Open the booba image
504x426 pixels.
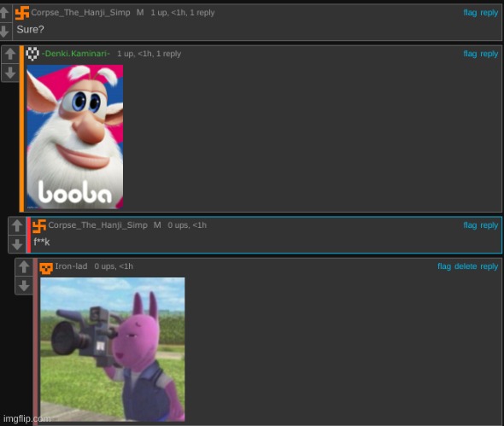(x=75, y=137)
